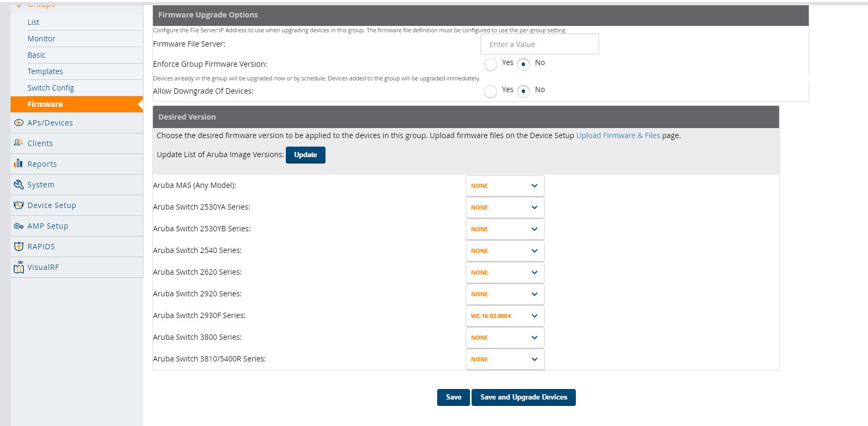868x426 pixels.
Task: Click the Aruba Switch 2930F Series label
Action: (x=200, y=315)
